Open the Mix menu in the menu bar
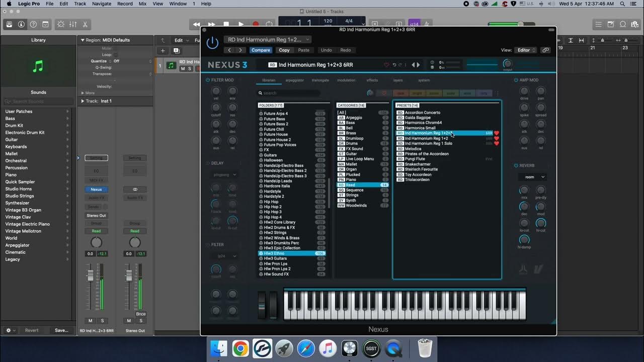 coord(142,4)
